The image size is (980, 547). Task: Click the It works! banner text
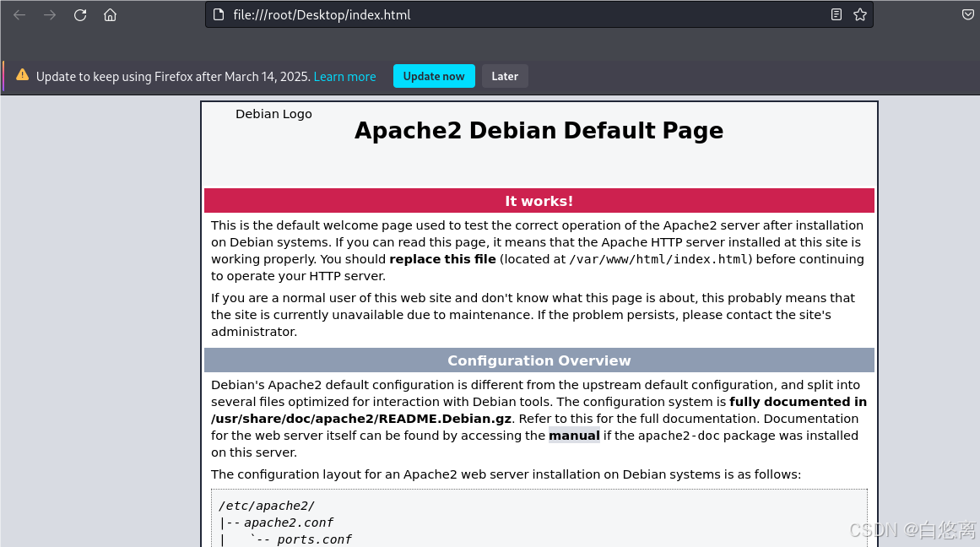point(539,201)
